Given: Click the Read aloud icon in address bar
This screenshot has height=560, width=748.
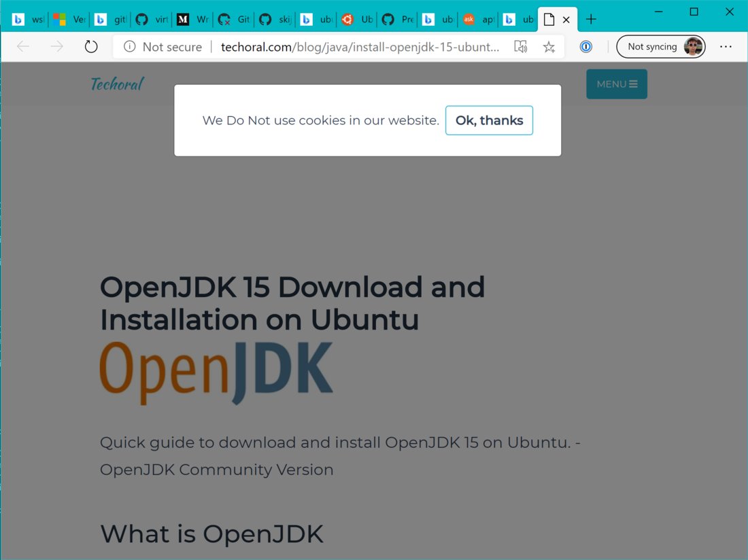Looking at the screenshot, I should 520,47.
